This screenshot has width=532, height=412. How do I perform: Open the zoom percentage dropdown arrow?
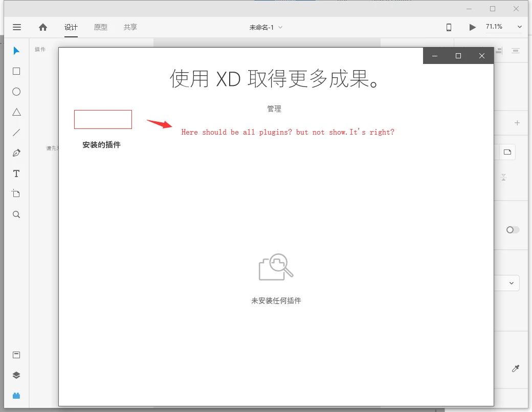519,27
